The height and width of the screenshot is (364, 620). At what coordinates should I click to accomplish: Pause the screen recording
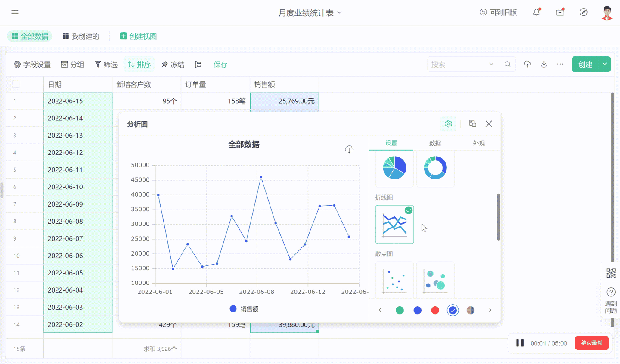tap(520, 343)
